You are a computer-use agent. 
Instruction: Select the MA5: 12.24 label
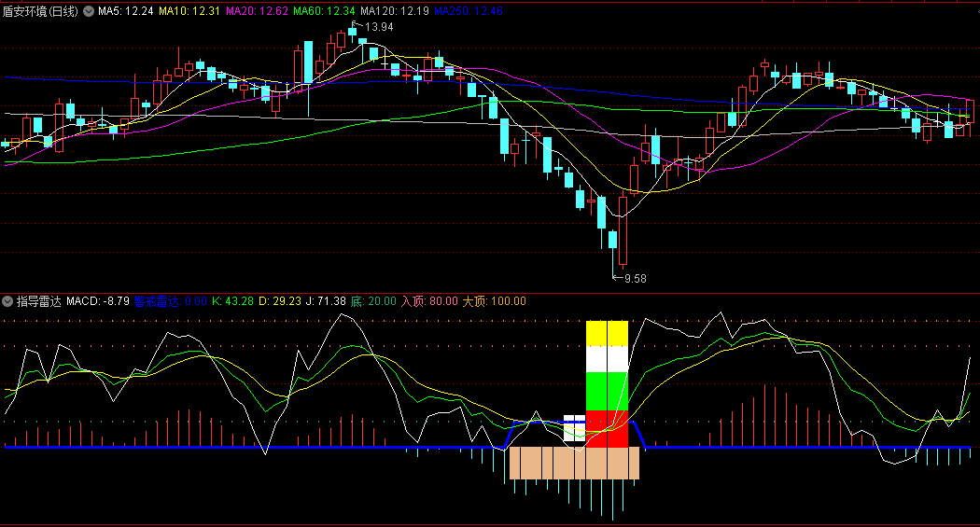(126, 11)
